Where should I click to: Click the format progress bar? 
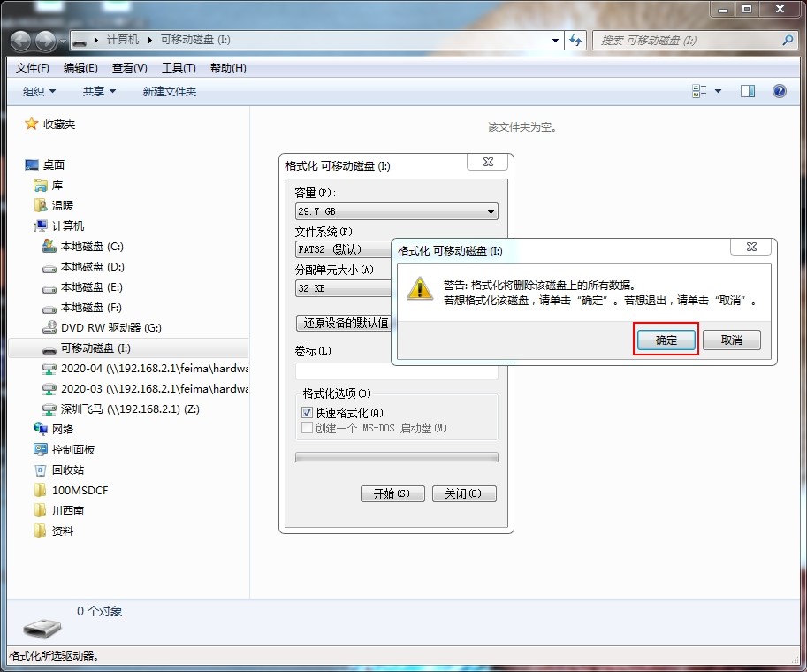tap(397, 457)
